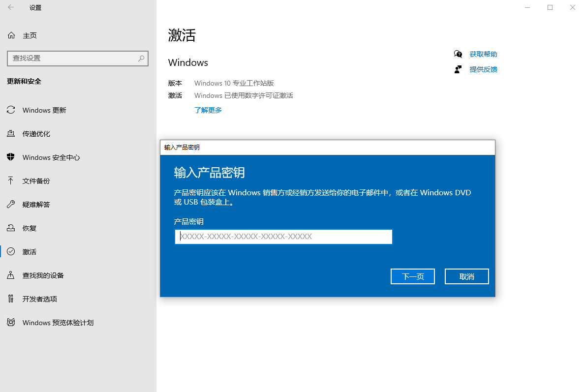Open Windows 安全中心 page
This screenshot has width=584, height=392.
[x=51, y=157]
